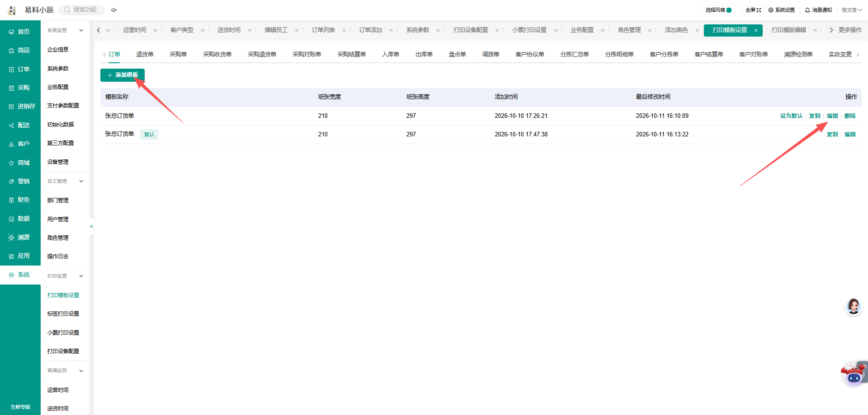Select the 配送 delivery sidebar icon

tap(11, 126)
